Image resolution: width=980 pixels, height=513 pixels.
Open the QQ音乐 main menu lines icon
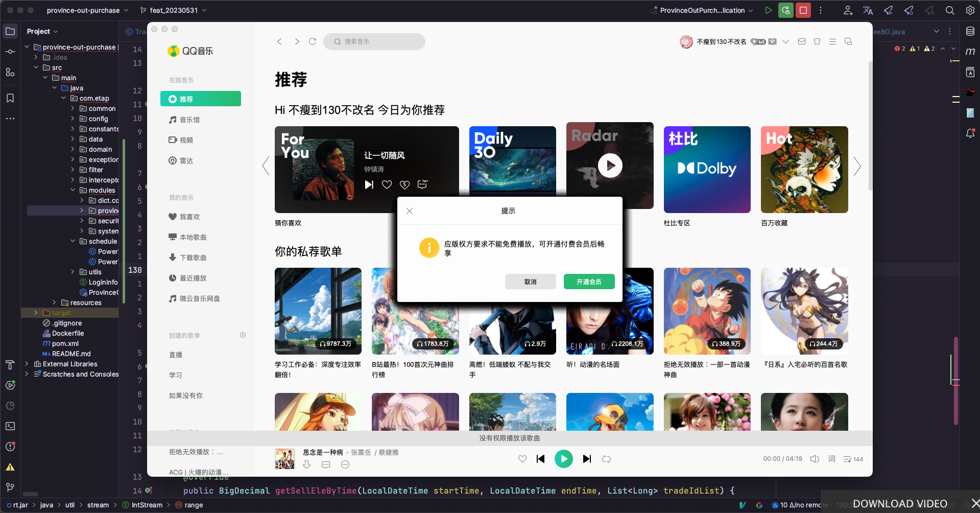tap(832, 42)
